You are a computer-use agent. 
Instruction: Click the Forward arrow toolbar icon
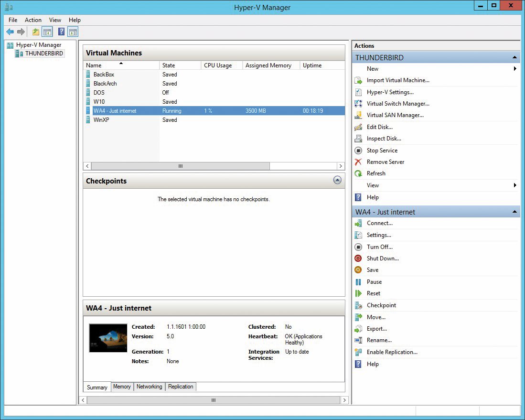tap(21, 32)
